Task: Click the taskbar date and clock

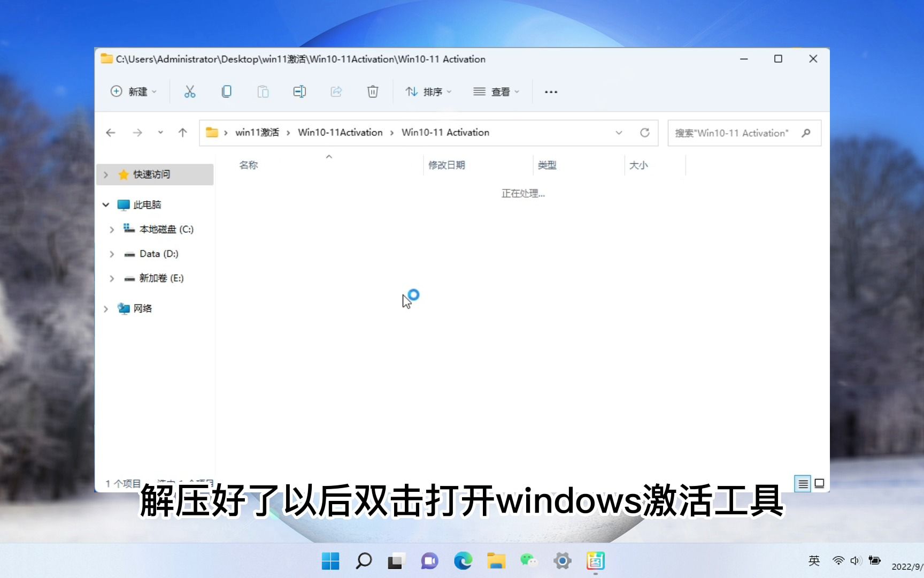Action: (x=907, y=566)
